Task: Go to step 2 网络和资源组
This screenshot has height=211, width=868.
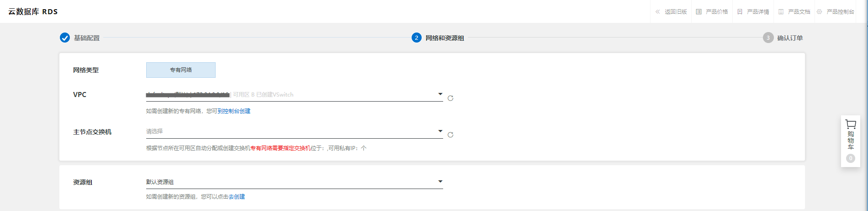Action: tap(438, 38)
